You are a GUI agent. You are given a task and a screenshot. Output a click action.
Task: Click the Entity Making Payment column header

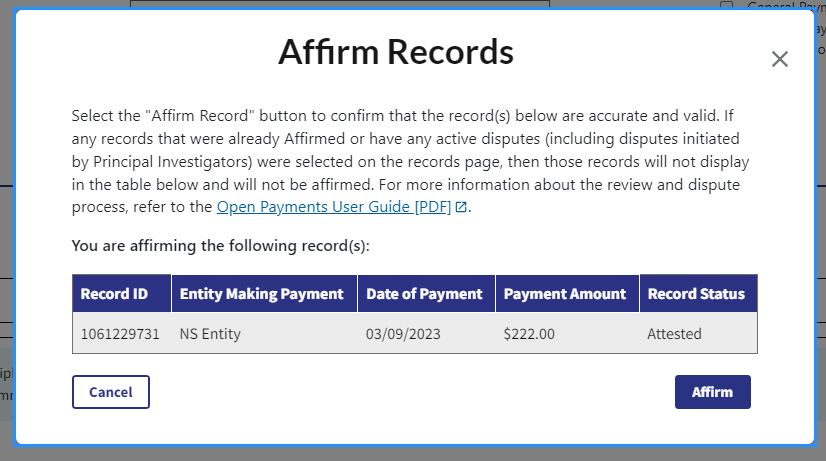(261, 294)
